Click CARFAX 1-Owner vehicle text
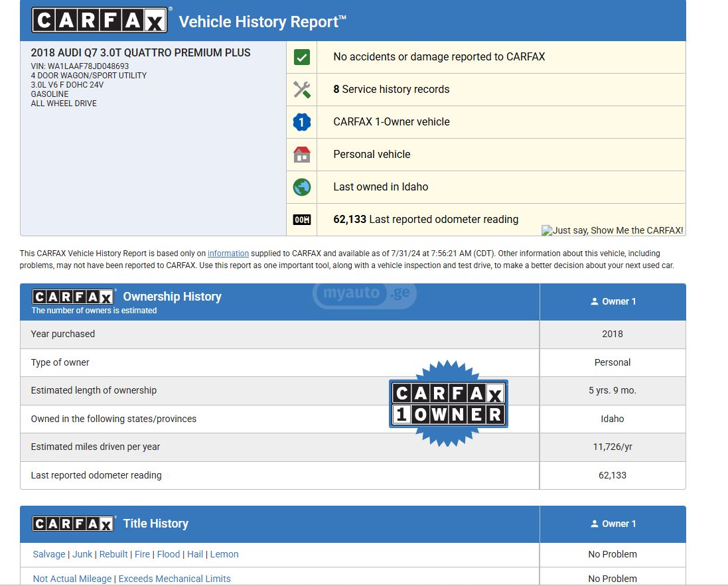The image size is (728, 586). 392,122
